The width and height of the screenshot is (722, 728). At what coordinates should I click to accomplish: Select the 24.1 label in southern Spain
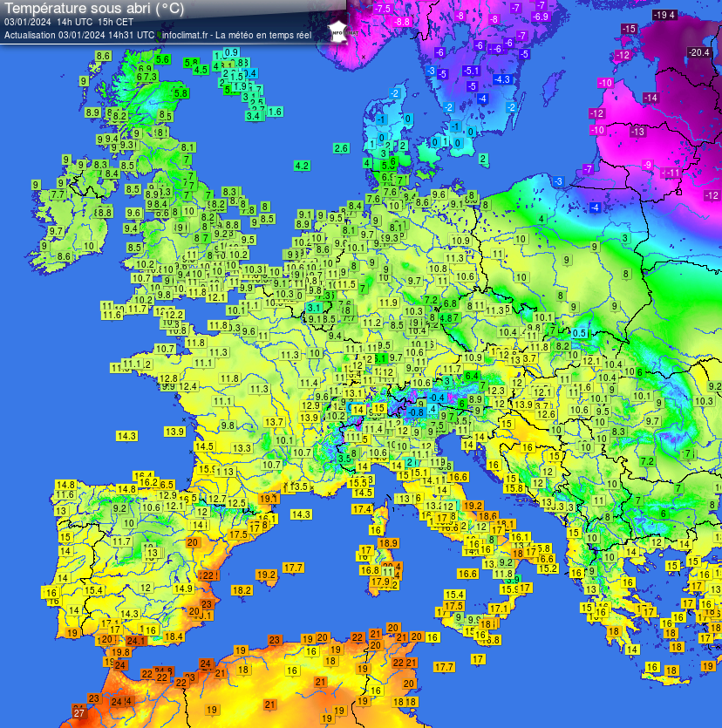point(136,641)
